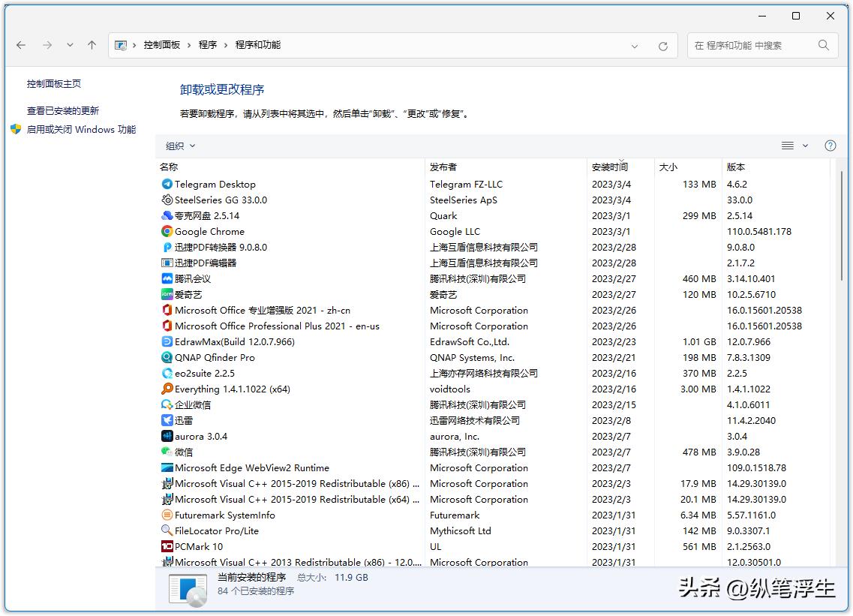The width and height of the screenshot is (853, 616).
Task: Navigate to 程序 in the breadcrumb path
Action: (208, 45)
